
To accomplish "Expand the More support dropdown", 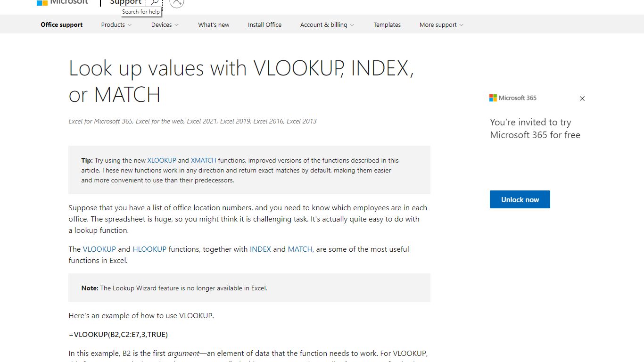I will click(x=441, y=25).
